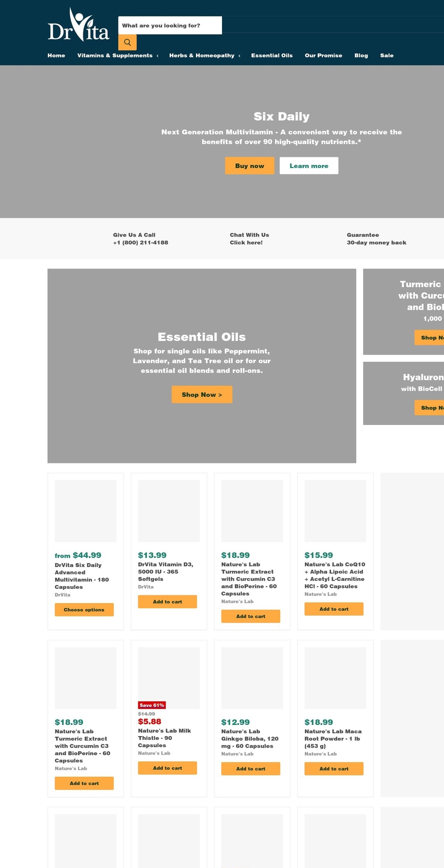This screenshot has width=444, height=868.
Task: Open the Ginkgo Biloba product image
Action: click(252, 678)
